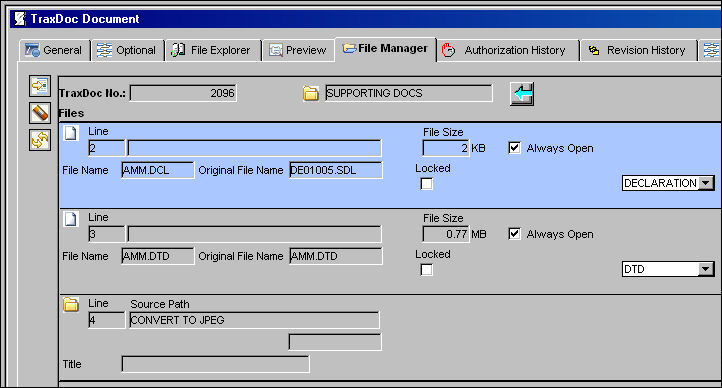
Task: Click the File Name field AMM.DCL
Action: point(158,170)
